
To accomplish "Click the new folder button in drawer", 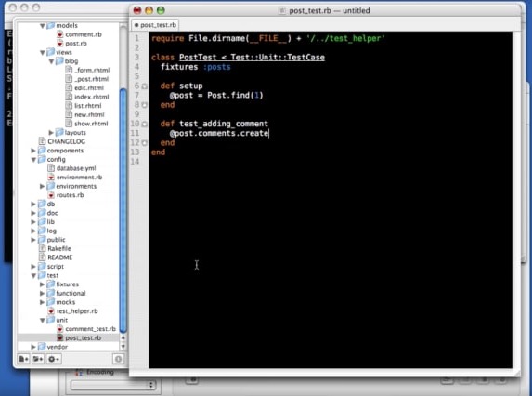I will click(x=38, y=359).
